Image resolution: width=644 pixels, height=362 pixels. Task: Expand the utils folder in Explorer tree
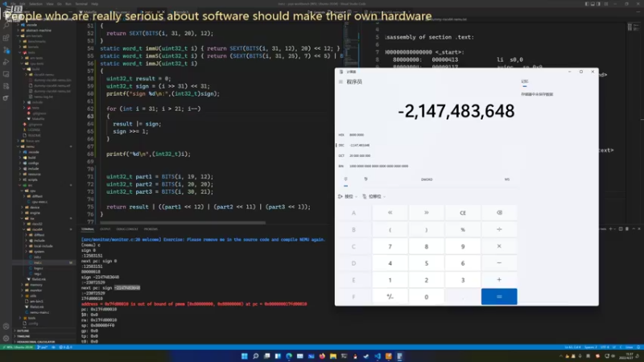(x=33, y=295)
